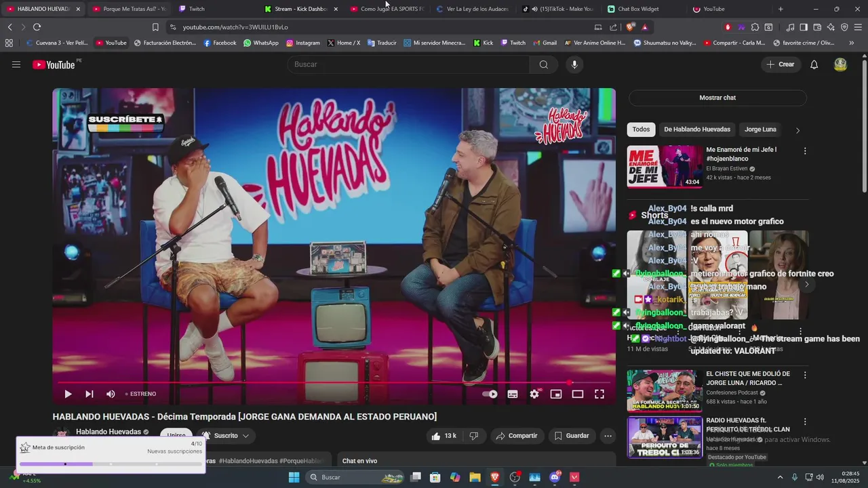Open the Instagram bookmark
Image resolution: width=868 pixels, height=488 pixels.
coord(303,43)
